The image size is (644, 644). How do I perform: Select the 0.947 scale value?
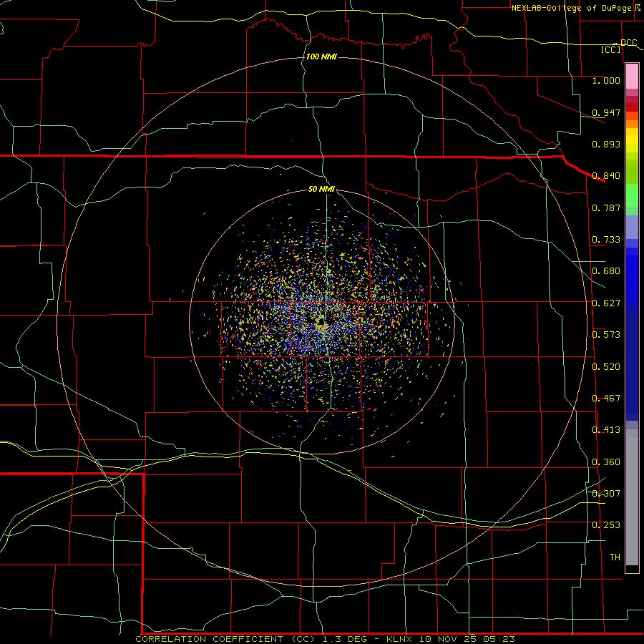pyautogui.click(x=606, y=112)
